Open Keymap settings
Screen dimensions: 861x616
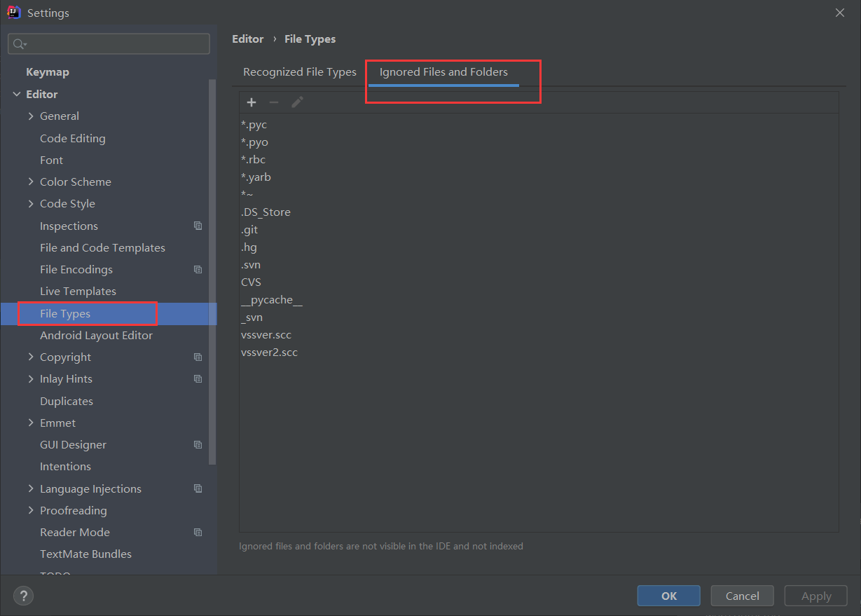[48, 72]
